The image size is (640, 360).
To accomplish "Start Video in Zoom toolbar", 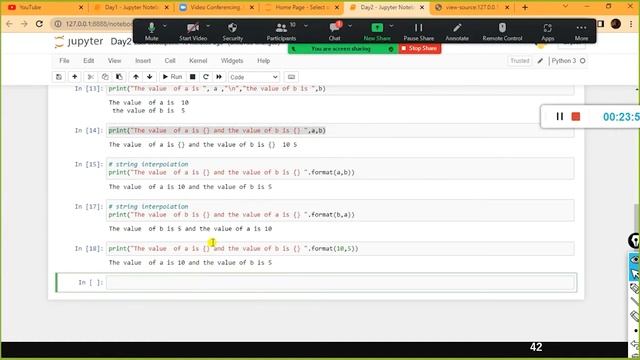I will coord(193,31).
